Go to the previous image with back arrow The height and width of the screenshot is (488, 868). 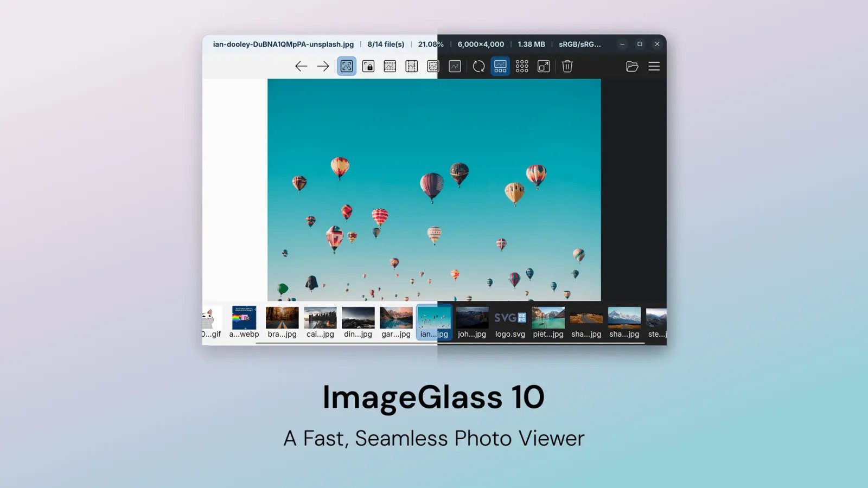point(301,66)
